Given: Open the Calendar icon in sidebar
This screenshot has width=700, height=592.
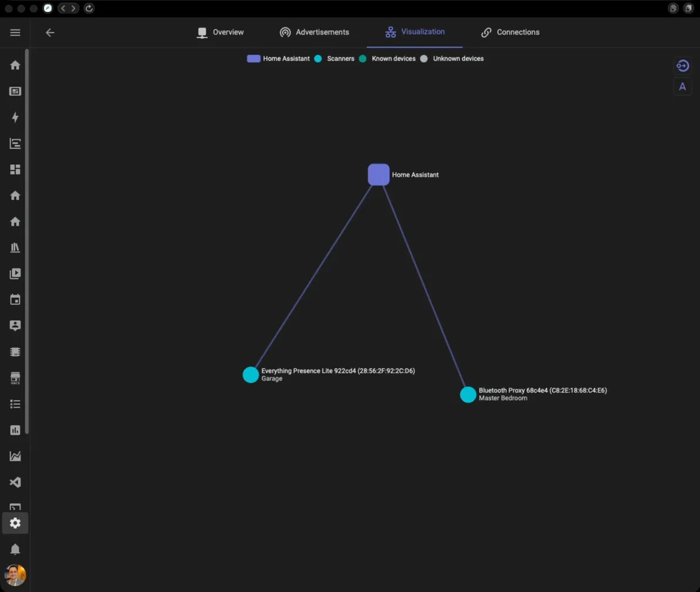Looking at the screenshot, I should point(15,300).
